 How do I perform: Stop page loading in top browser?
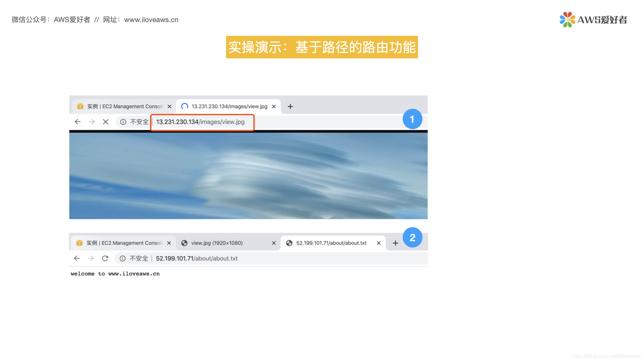pyautogui.click(x=106, y=122)
